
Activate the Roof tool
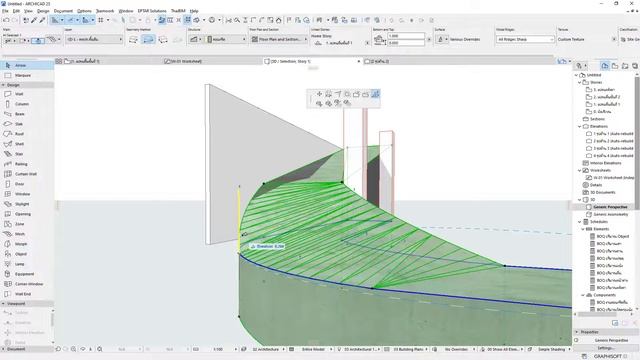27,134
